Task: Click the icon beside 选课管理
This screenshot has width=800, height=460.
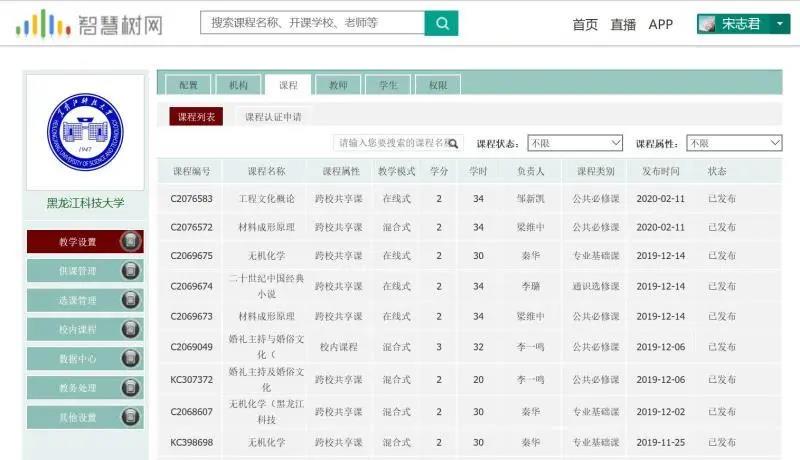Action: click(x=130, y=300)
